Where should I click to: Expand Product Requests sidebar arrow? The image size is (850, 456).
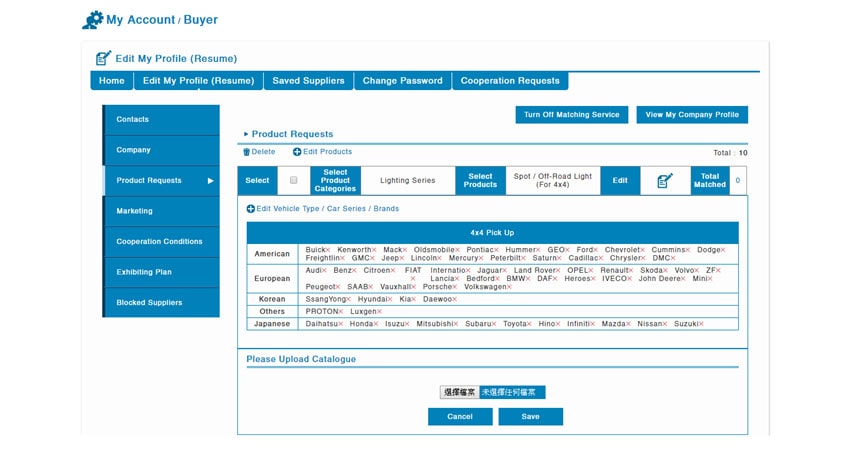210,181
